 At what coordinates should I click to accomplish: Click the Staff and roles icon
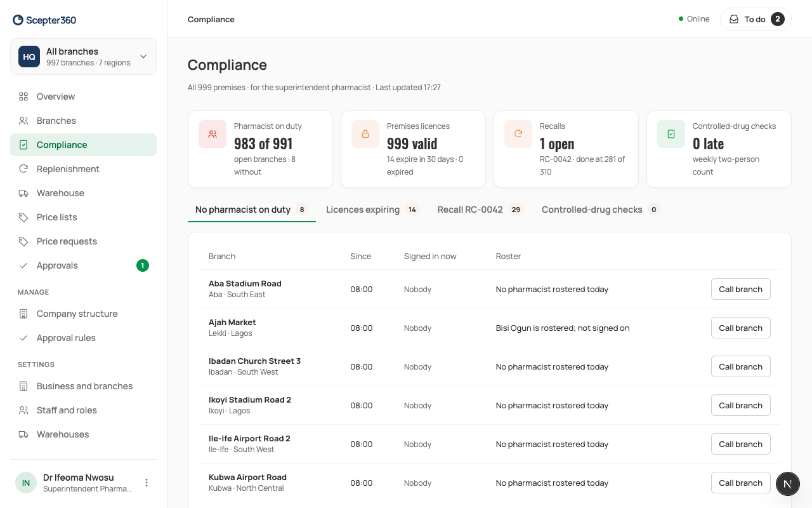23,410
